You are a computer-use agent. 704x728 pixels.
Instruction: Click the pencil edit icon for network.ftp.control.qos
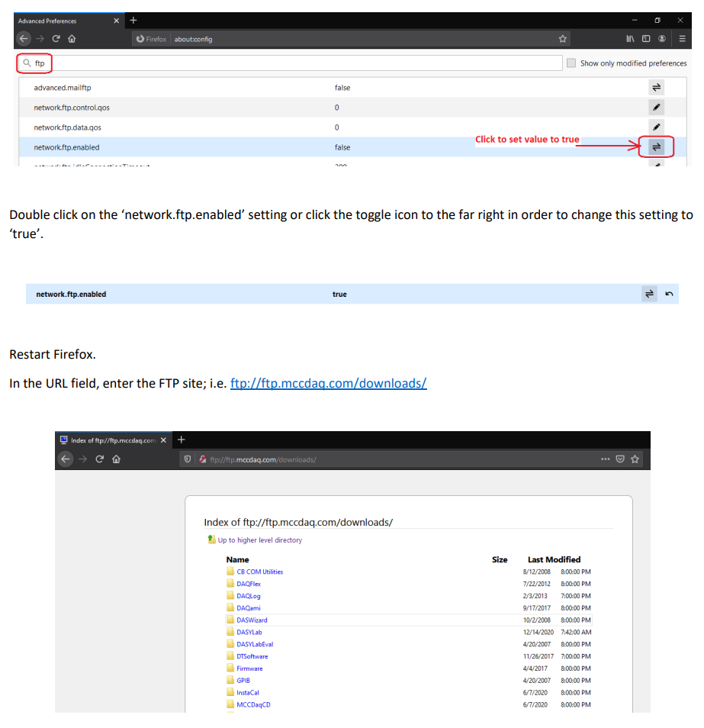657,108
